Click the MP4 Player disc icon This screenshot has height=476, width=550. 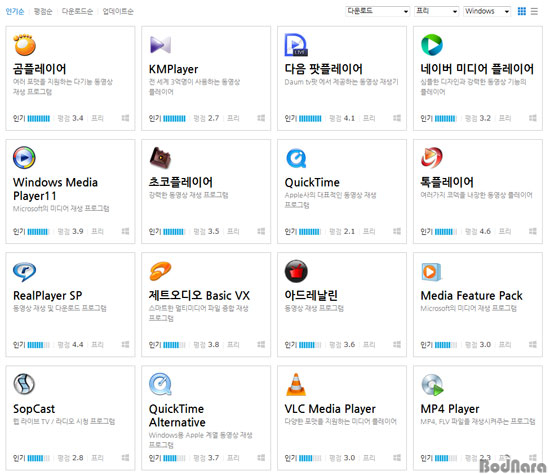pos(432,384)
